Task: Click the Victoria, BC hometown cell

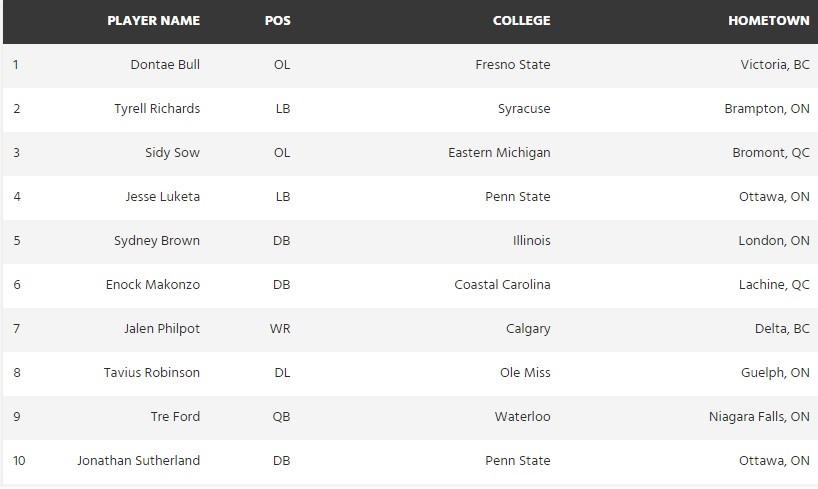Action: pyautogui.click(x=775, y=65)
